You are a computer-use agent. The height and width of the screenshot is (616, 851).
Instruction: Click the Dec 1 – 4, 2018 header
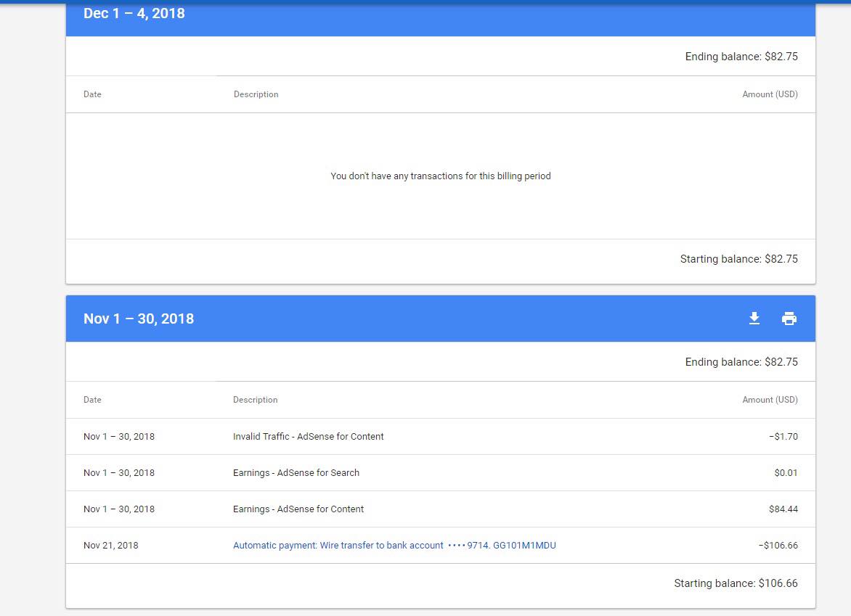134,14
